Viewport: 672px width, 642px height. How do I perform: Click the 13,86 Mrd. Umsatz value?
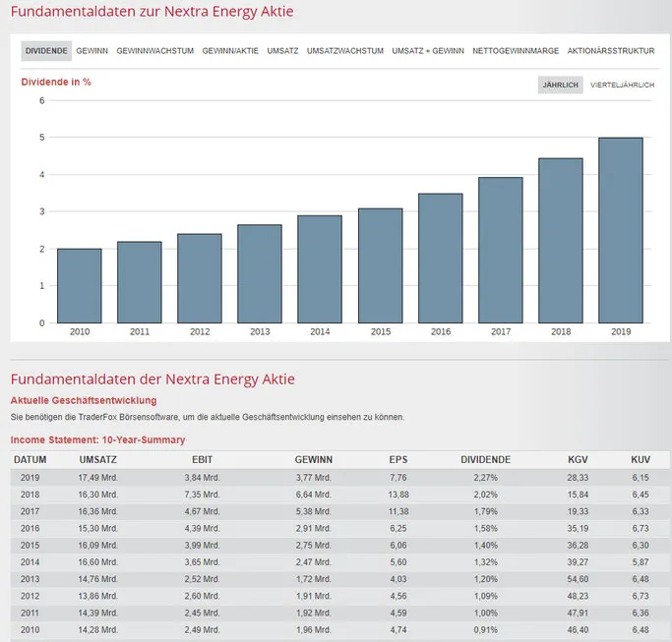tap(98, 596)
